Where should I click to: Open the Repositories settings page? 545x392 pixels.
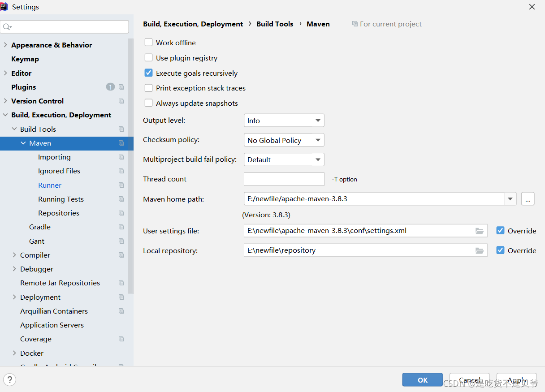(x=59, y=213)
